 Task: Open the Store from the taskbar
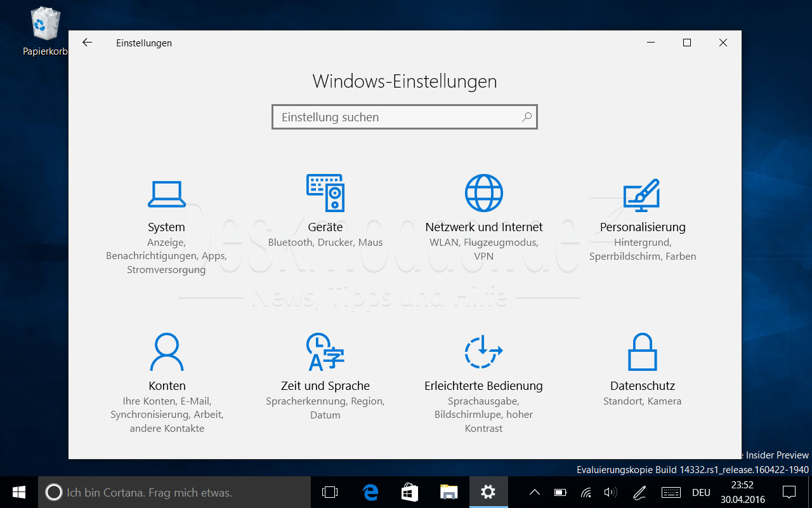410,492
